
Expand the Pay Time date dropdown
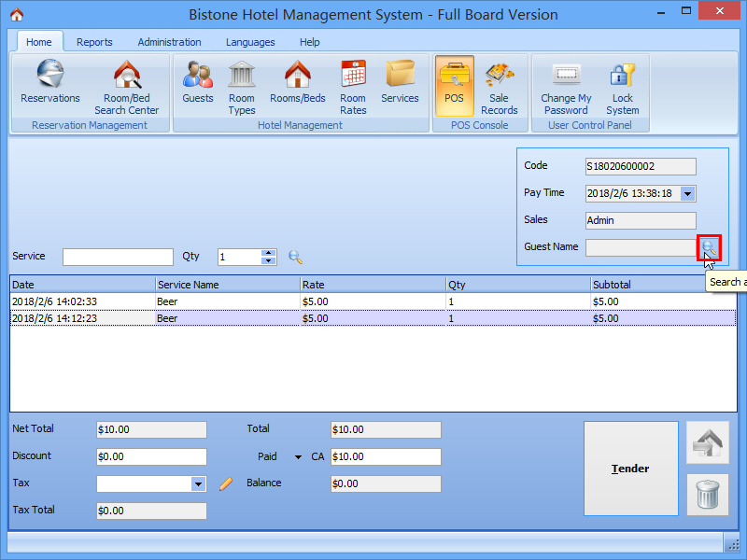(687, 194)
